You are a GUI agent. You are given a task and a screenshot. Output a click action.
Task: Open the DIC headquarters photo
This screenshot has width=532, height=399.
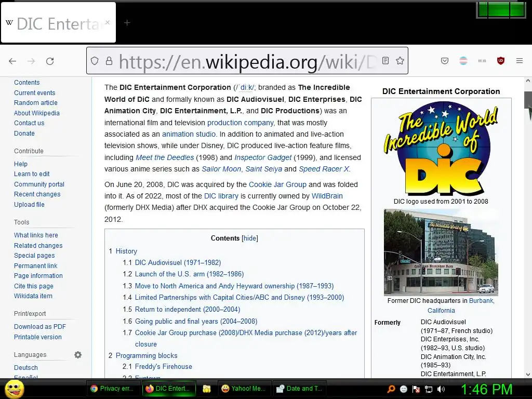tap(441, 252)
